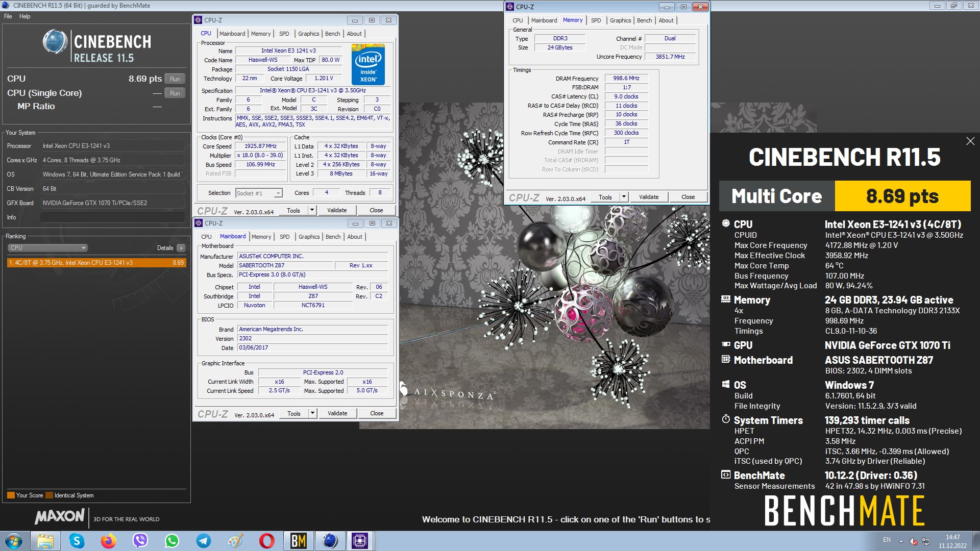Open the Help menu in Cinebench
The image size is (980, 551).
point(24,16)
